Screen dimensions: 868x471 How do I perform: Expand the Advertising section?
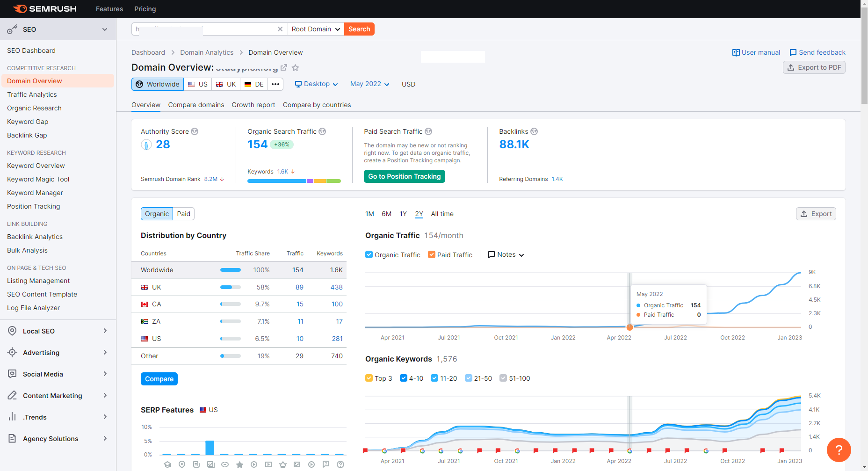coord(105,352)
